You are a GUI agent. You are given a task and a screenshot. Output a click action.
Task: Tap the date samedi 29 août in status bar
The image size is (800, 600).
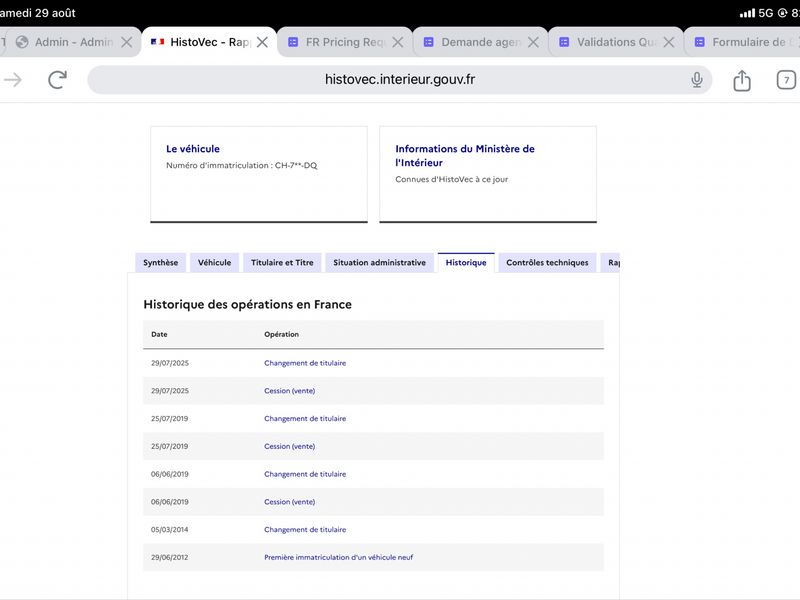(x=38, y=13)
